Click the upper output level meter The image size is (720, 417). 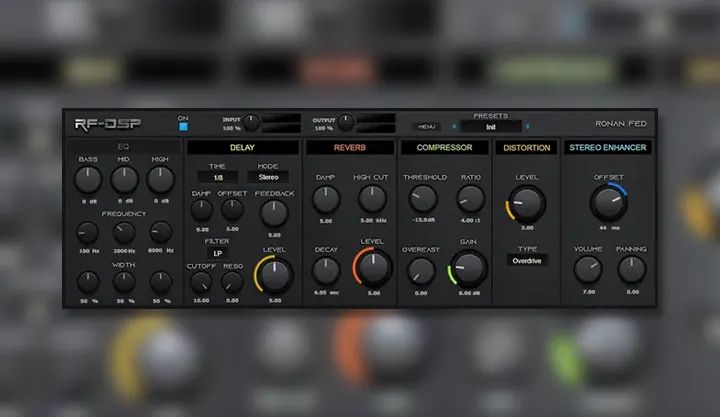click(376, 118)
